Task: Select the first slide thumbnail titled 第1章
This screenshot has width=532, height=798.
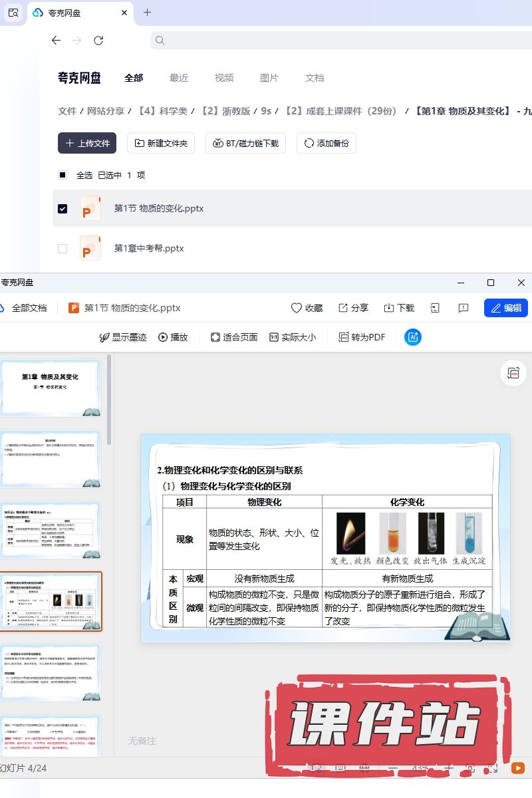Action: (x=51, y=387)
